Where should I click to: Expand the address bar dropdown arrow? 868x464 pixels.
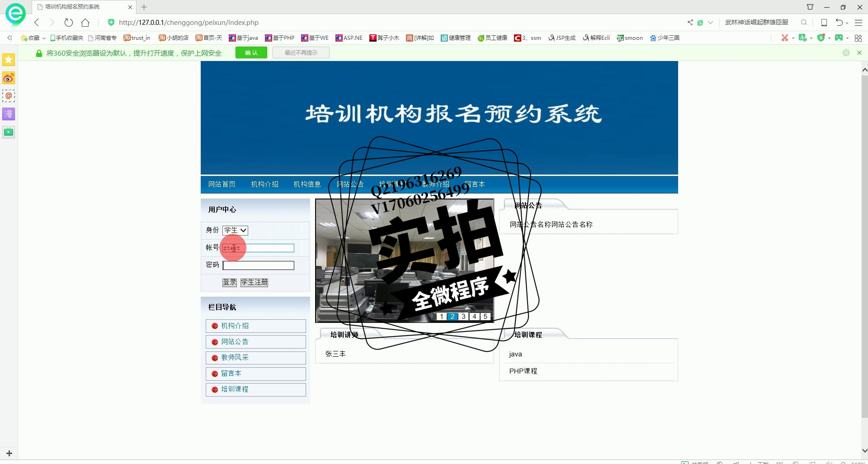(710, 23)
